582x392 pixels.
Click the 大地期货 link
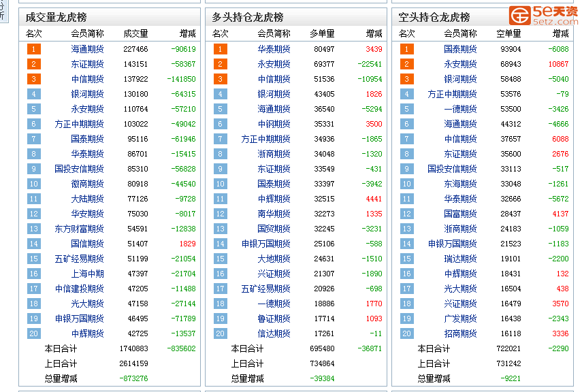point(274,259)
